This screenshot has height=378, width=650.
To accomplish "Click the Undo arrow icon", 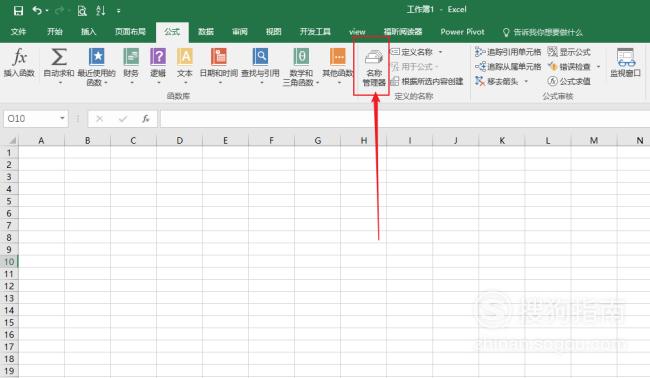I will 37,10.
